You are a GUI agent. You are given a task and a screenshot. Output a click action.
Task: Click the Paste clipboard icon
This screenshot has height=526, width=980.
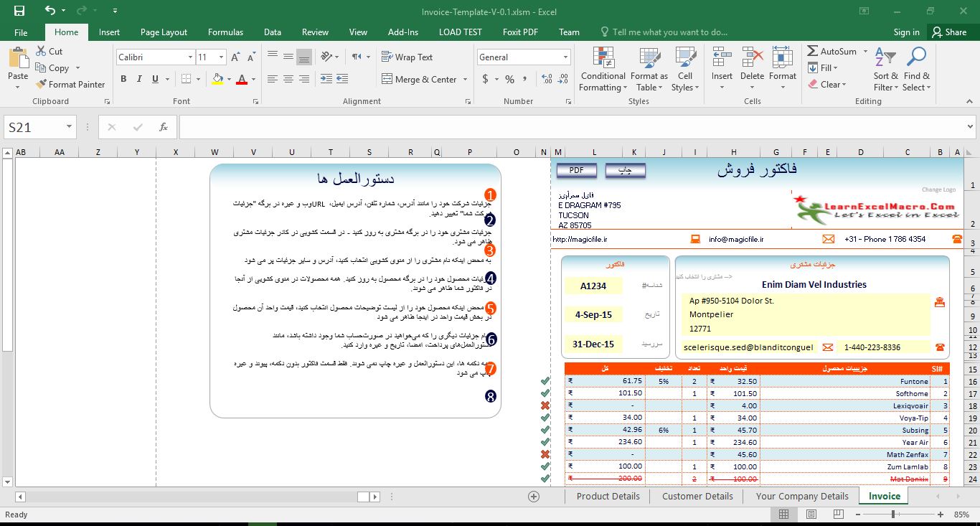pyautogui.click(x=18, y=57)
